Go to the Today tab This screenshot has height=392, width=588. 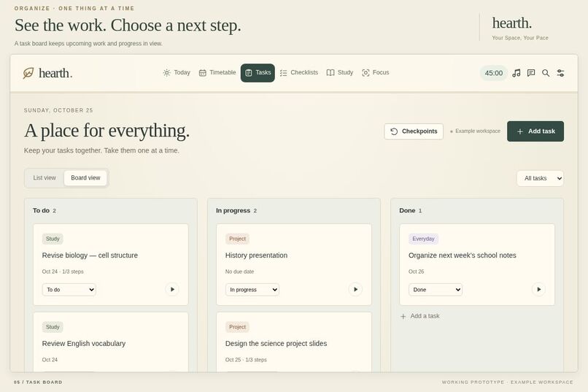[177, 72]
